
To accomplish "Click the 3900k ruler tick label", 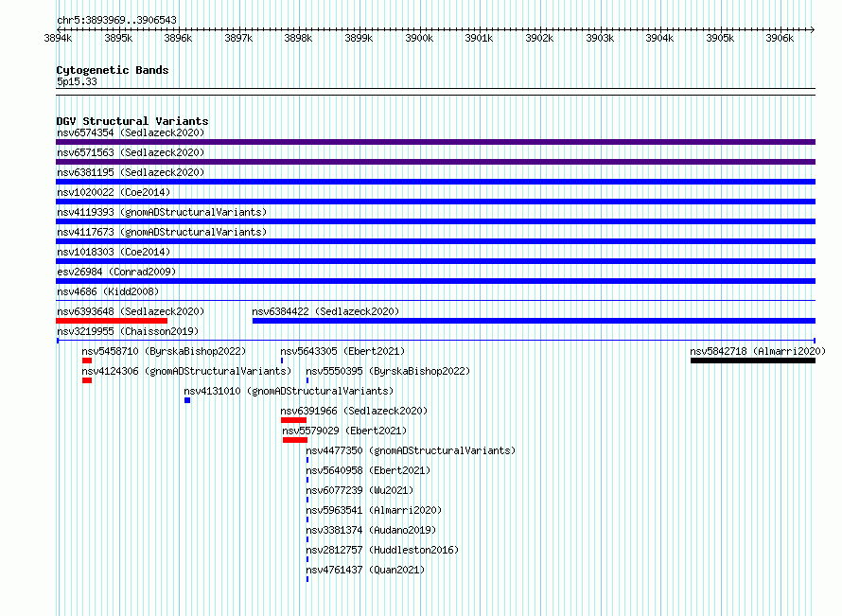I will click(x=419, y=38).
